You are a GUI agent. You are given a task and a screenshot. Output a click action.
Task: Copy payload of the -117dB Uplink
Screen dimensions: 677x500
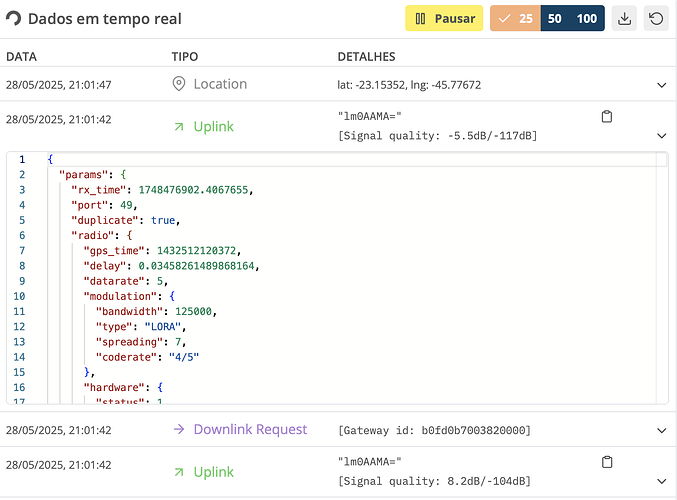tap(606, 117)
